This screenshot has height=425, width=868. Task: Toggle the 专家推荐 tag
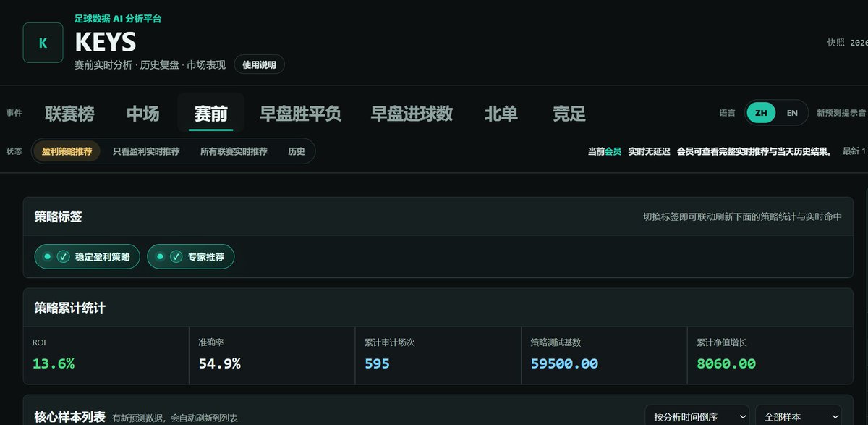[190, 256]
